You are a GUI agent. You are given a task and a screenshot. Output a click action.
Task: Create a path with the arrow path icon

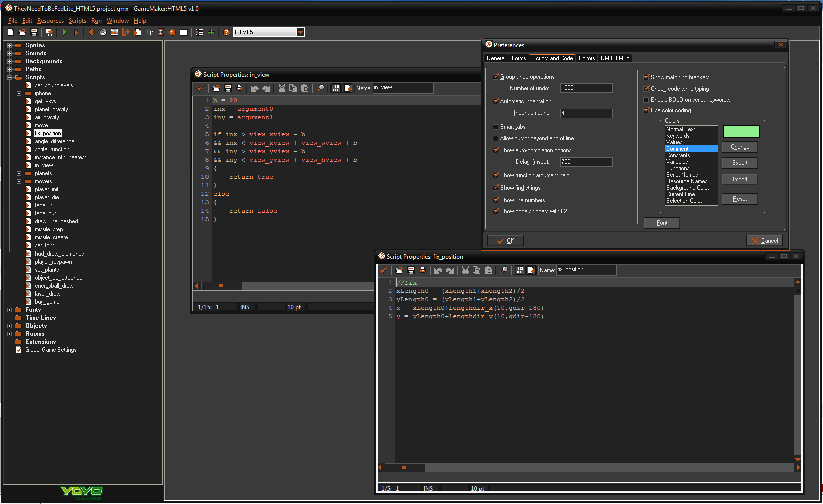point(126,32)
